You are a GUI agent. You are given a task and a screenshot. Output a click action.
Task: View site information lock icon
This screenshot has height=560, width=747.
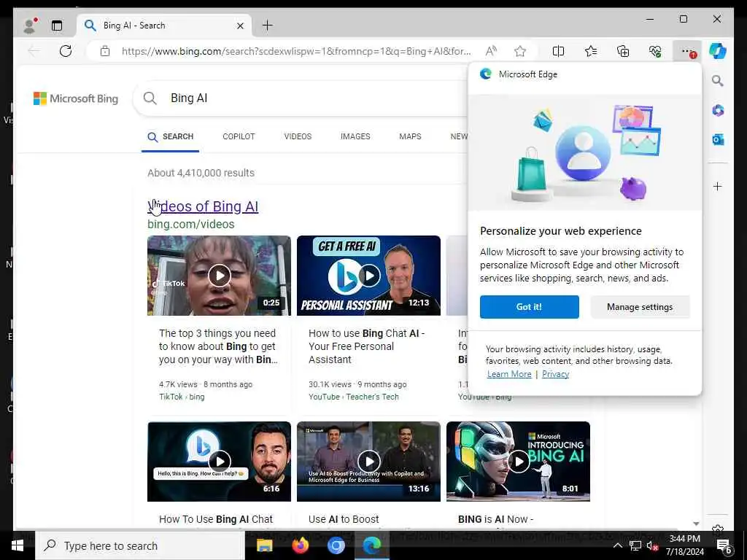tap(105, 51)
